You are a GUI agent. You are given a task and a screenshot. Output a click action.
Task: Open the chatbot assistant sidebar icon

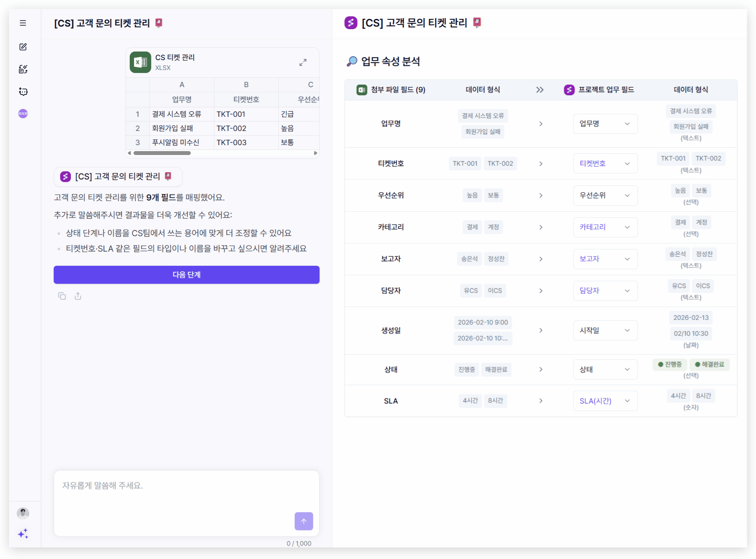[x=23, y=91]
